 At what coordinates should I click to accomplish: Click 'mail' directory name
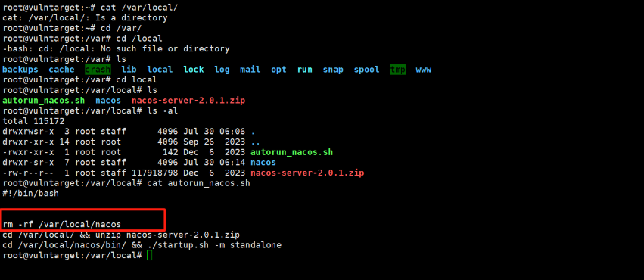click(x=250, y=70)
